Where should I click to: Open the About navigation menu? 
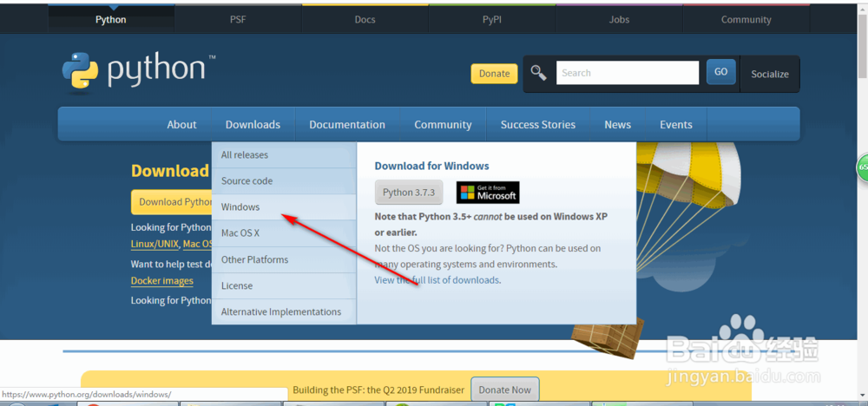[x=181, y=124]
